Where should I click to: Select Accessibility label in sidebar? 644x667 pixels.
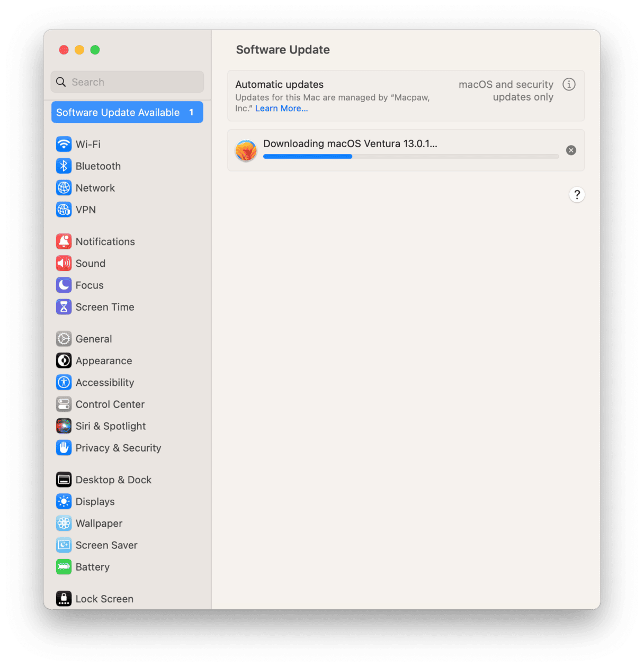click(105, 383)
